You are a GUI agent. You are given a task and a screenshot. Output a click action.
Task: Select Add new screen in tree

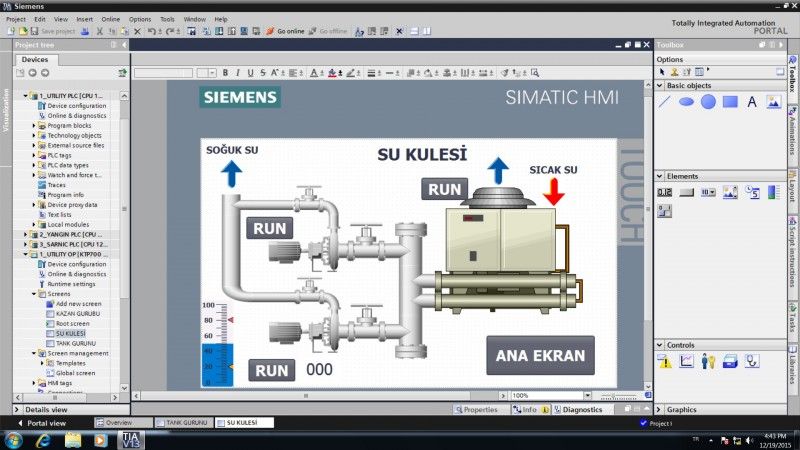79,304
